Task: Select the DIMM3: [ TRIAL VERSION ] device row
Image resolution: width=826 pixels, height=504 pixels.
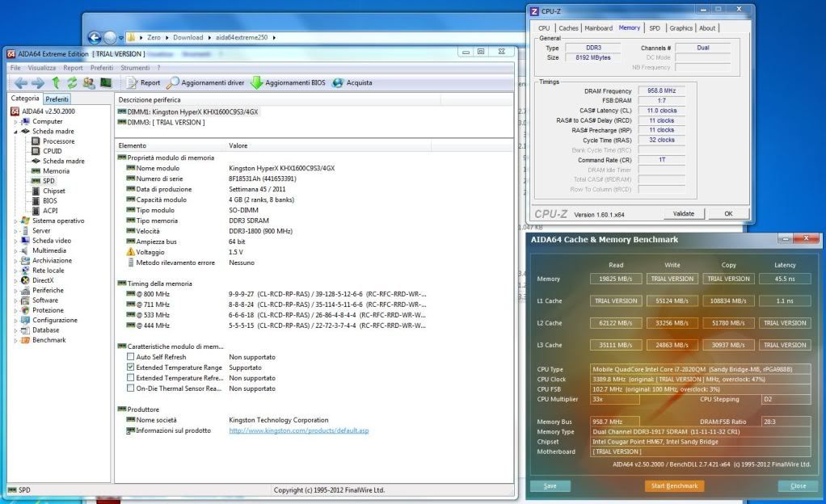Action: [x=161, y=123]
